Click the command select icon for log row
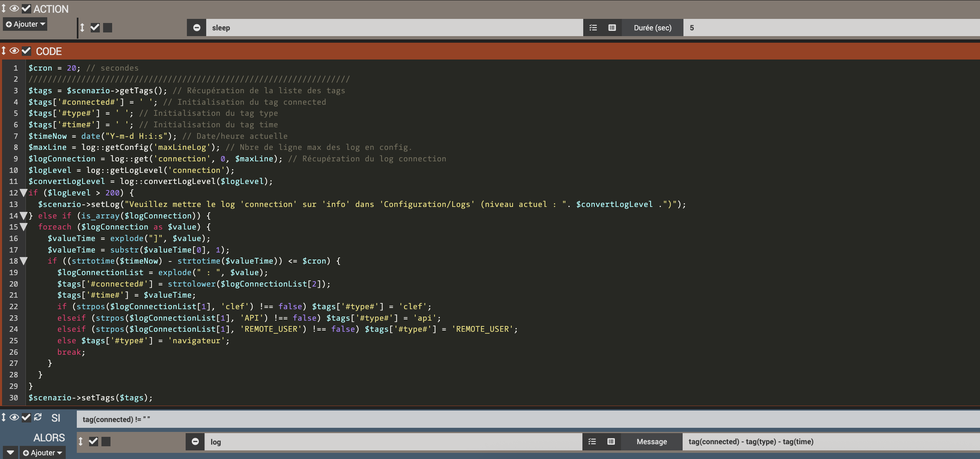 click(611, 442)
